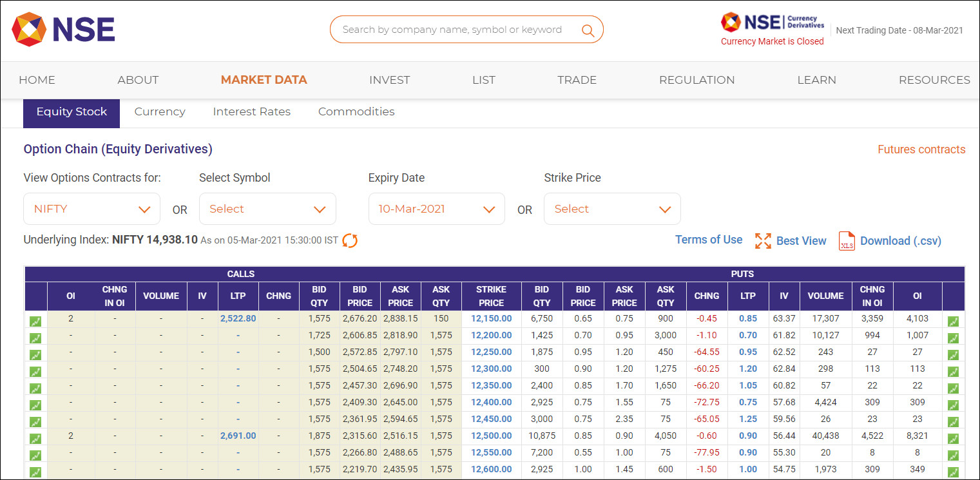Click the calls ask price 2,435.95

(401, 469)
